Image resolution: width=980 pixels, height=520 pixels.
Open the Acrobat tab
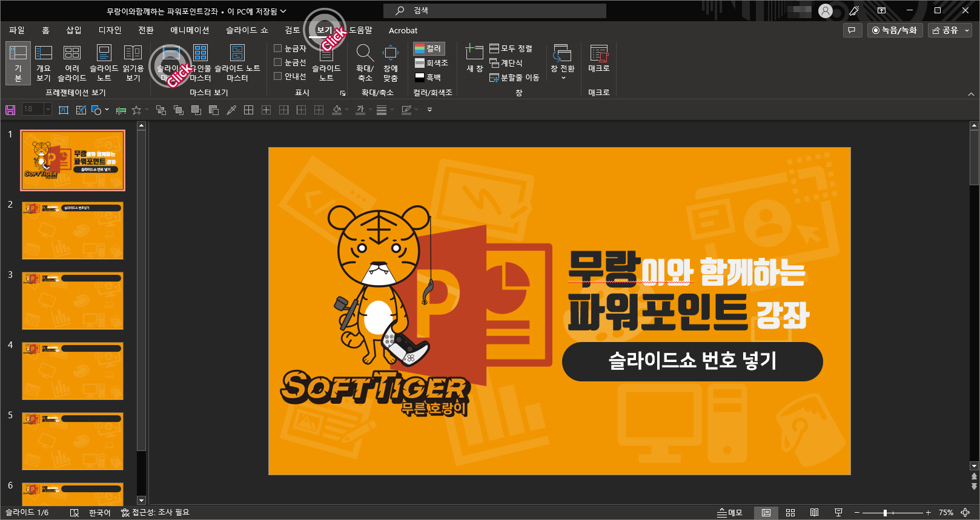click(403, 30)
